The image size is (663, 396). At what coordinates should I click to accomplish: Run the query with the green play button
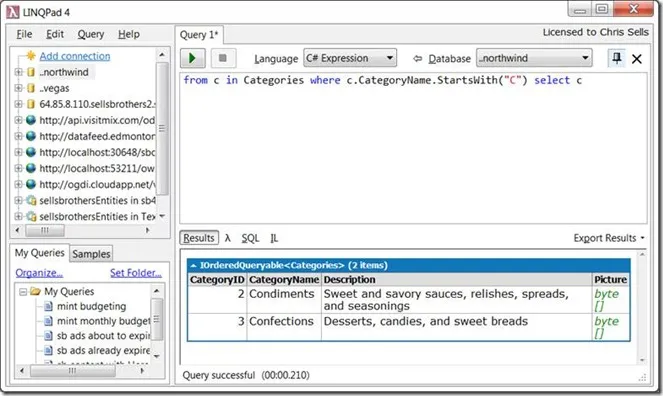[x=193, y=58]
